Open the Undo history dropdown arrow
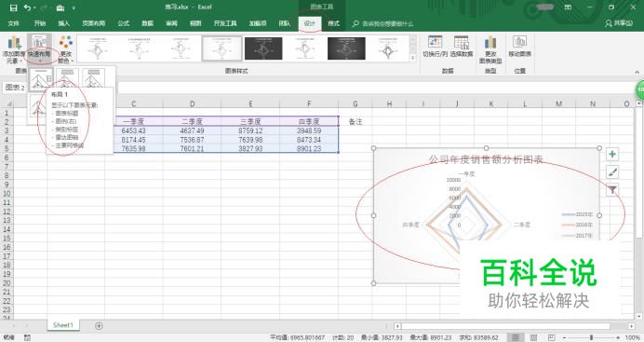Image resolution: width=644 pixels, height=342 pixels. pyautogui.click(x=34, y=7)
